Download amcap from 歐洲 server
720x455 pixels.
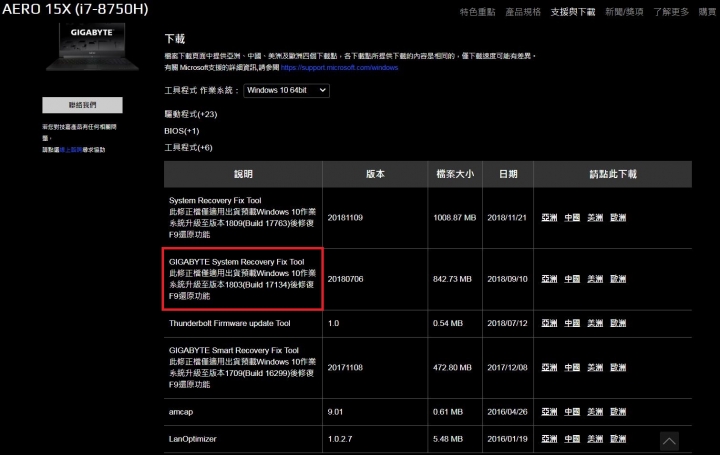[x=618, y=412]
